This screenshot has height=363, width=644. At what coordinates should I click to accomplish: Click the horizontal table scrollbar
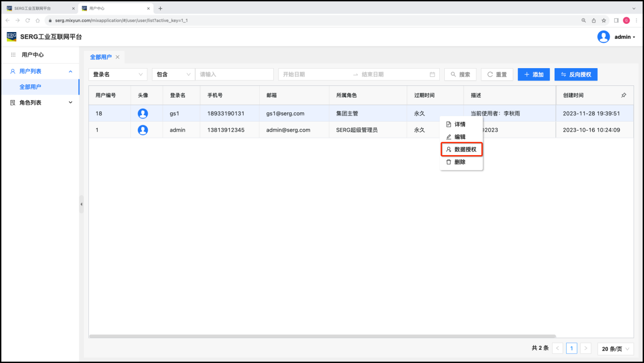(322, 336)
